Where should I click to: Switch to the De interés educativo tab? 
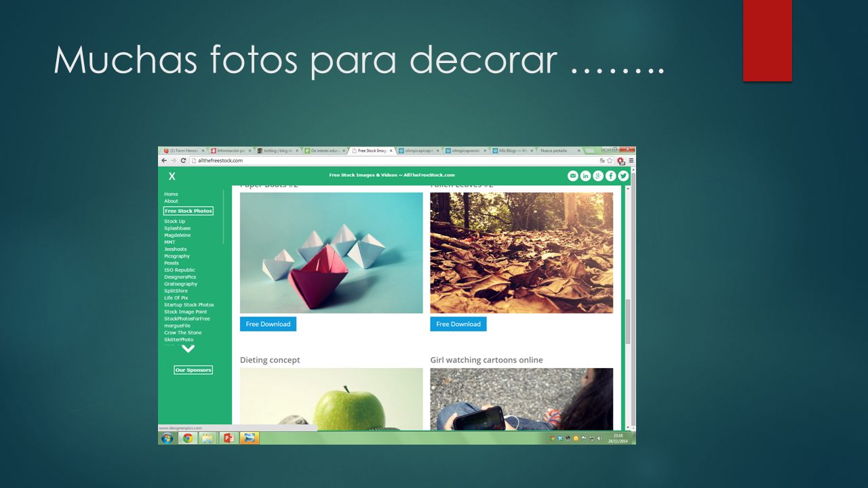[x=324, y=150]
